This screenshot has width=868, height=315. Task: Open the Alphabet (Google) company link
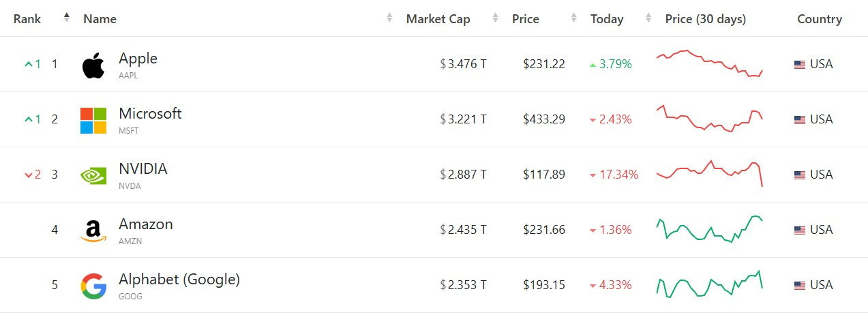pos(179,280)
